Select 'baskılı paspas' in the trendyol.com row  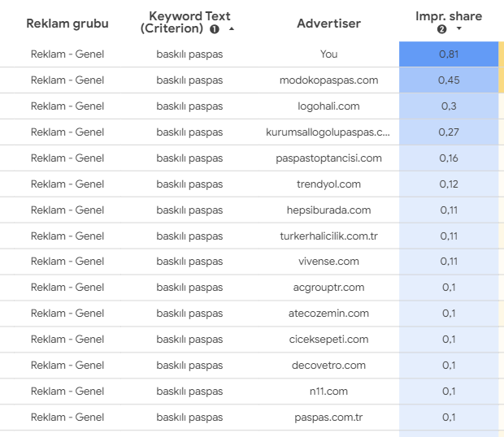click(x=189, y=184)
